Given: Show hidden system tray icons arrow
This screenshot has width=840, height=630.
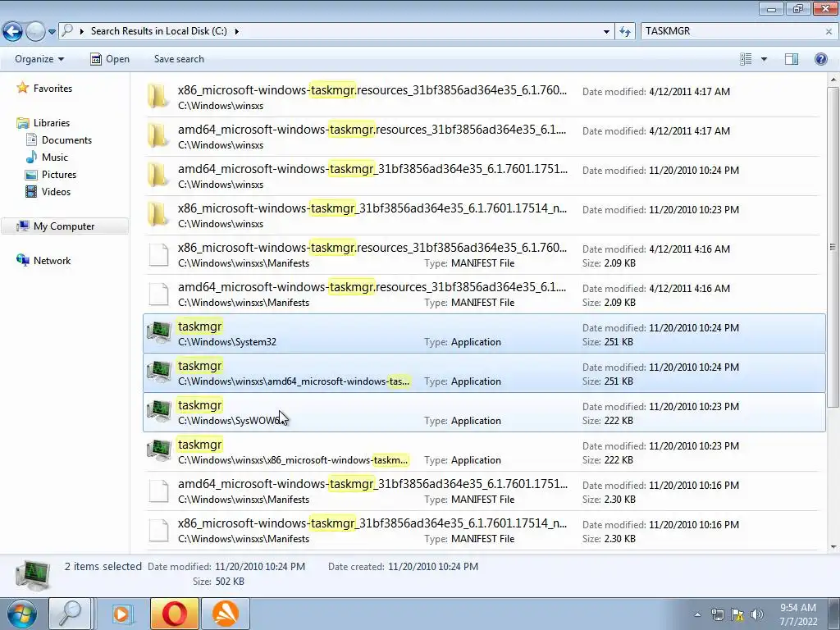Looking at the screenshot, I should 697,614.
